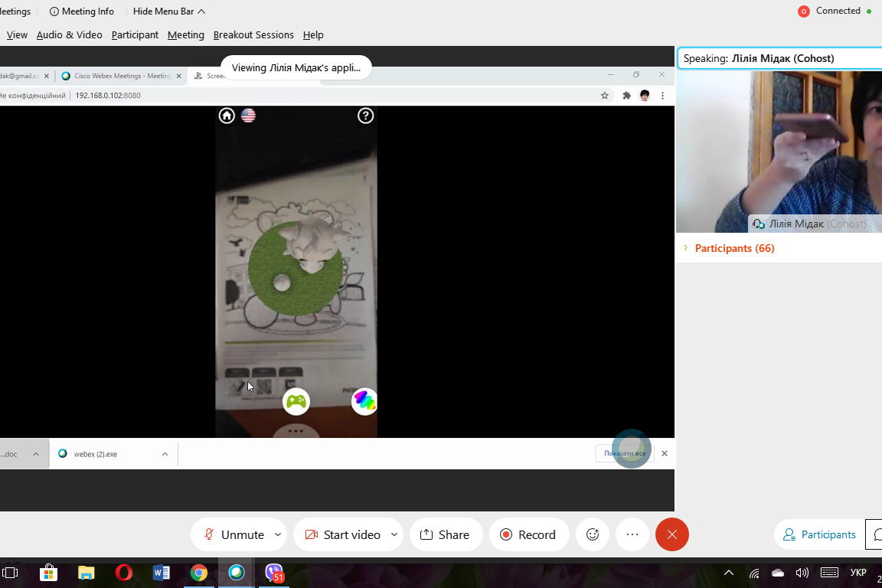Image resolution: width=882 pixels, height=588 pixels.
Task: Click the Share button
Action: click(x=446, y=534)
